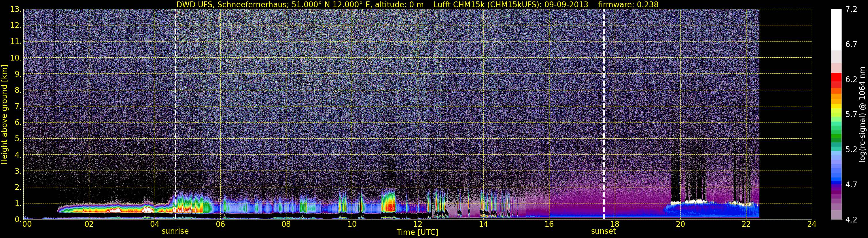Click the time axis tick label 10
Screen dimensions: 868x238
[x=352, y=224]
